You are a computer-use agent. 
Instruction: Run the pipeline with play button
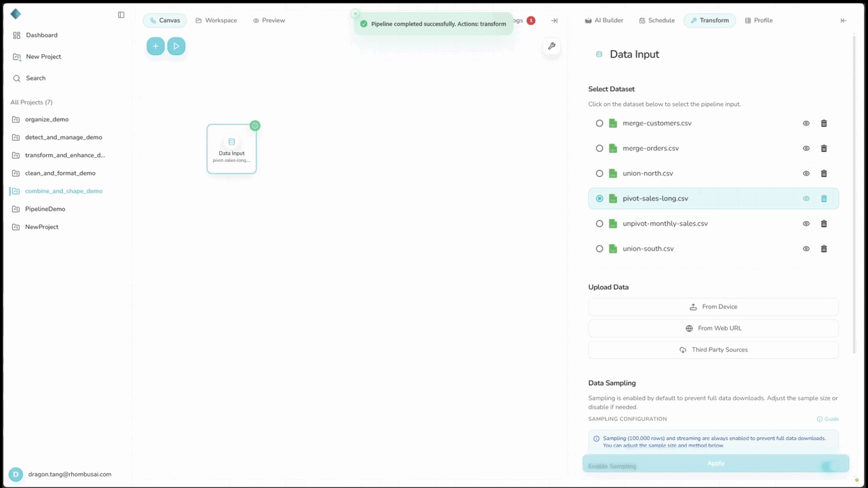(176, 46)
